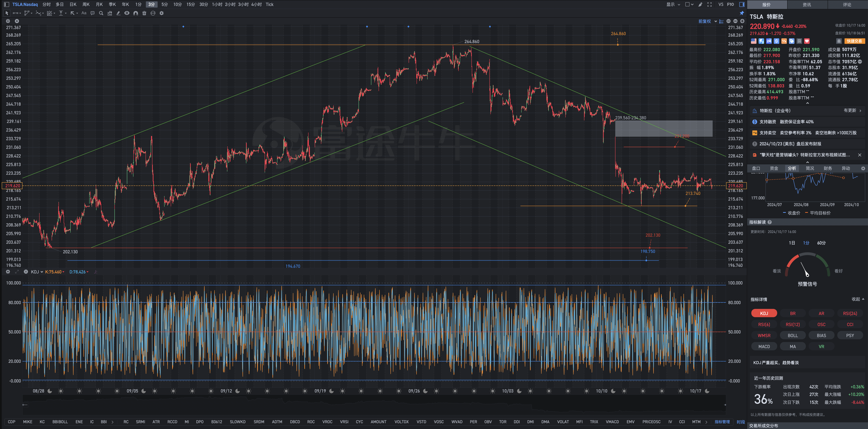Switch to the 资金 capital flow tab
The height and width of the screenshot is (429, 868).
pos(774,168)
